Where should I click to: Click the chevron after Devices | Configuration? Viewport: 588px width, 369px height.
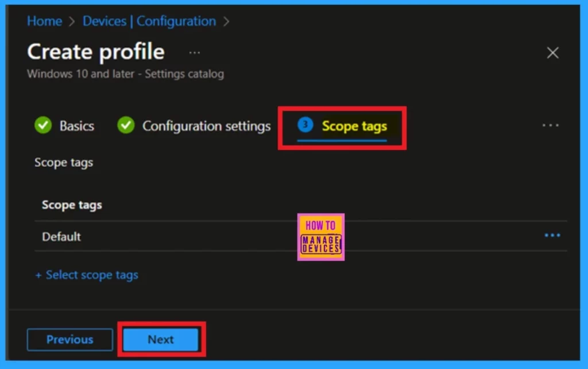[226, 21]
